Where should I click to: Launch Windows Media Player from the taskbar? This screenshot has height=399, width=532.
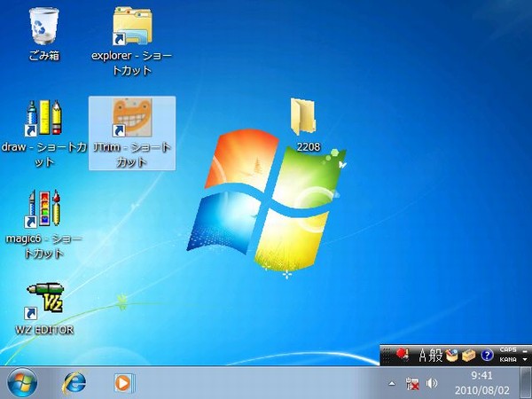pyautogui.click(x=124, y=383)
